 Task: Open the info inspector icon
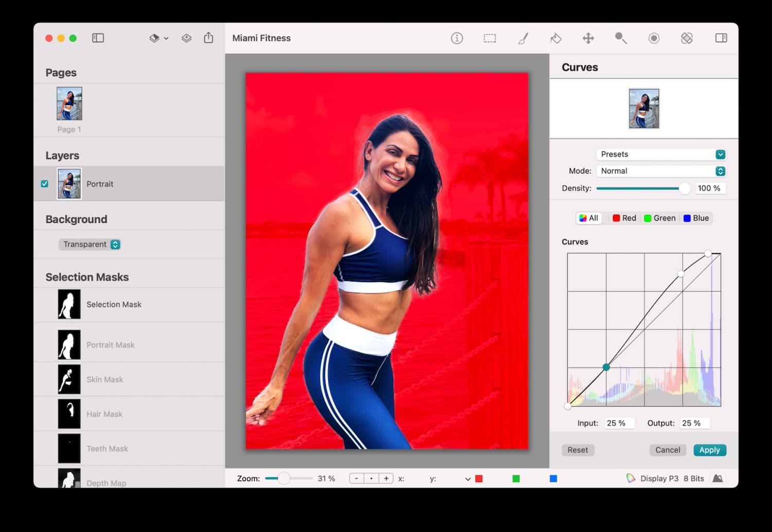coord(457,38)
